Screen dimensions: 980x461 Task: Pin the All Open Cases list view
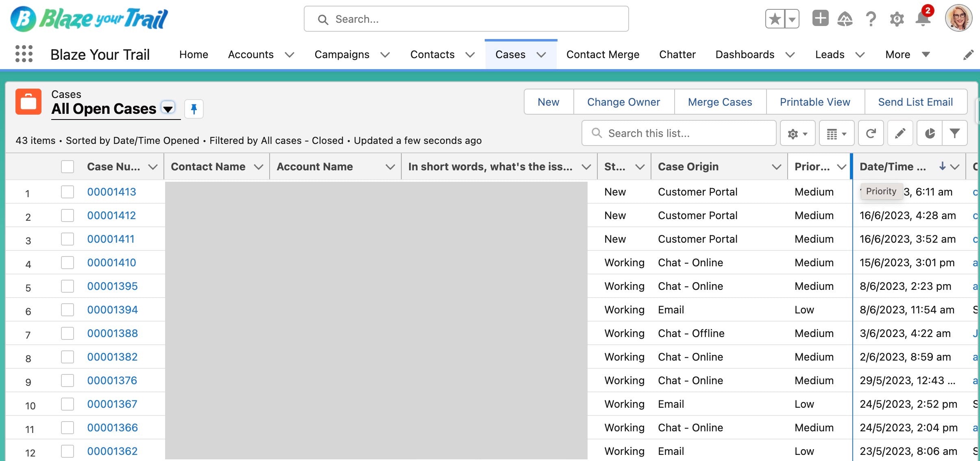[x=194, y=109]
